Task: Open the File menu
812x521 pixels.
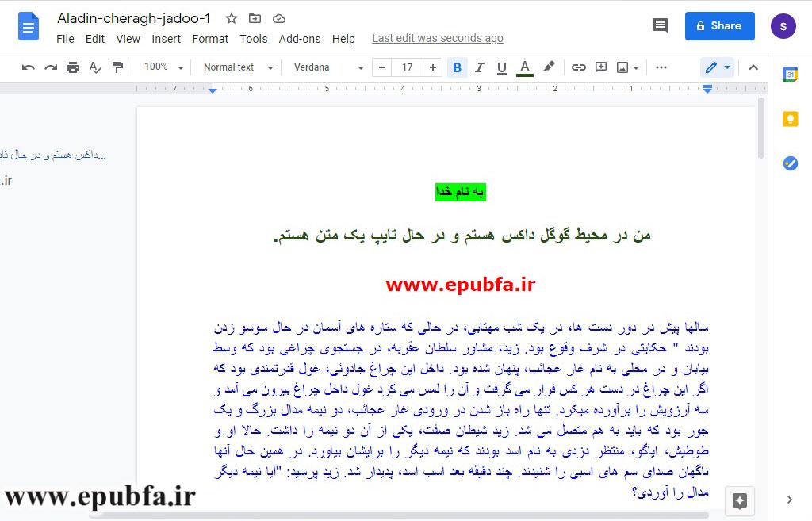Action: click(65, 39)
